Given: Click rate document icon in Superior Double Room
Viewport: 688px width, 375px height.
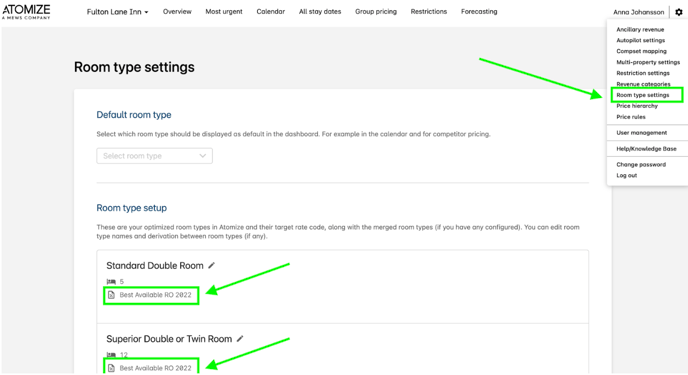Looking at the screenshot, I should pyautogui.click(x=111, y=368).
